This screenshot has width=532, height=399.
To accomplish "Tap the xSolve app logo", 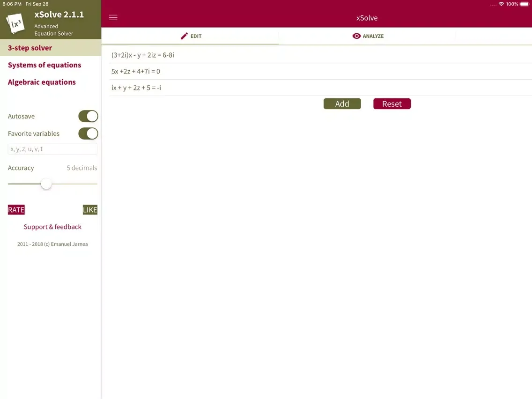I will click(x=15, y=23).
